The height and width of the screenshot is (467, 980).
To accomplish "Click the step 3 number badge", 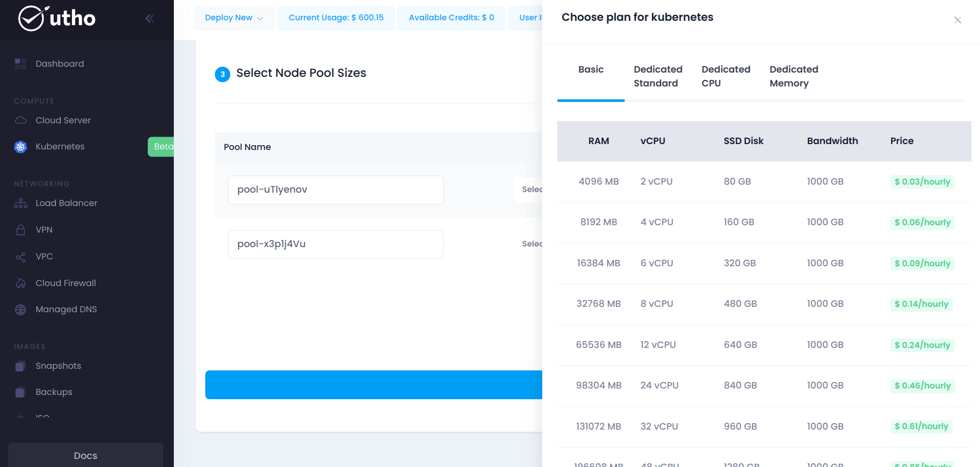I will click(223, 74).
